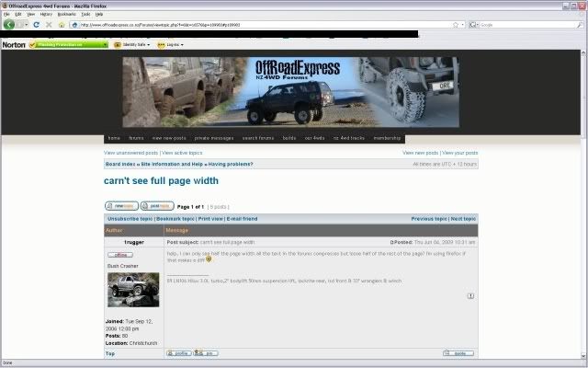Go to Next topic
This screenshot has height=368, width=588.
coord(463,219)
